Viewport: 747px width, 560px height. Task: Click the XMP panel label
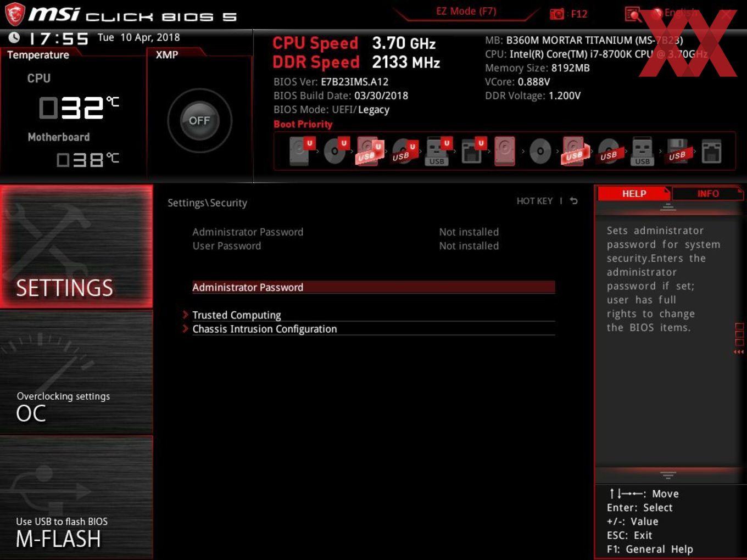click(167, 55)
